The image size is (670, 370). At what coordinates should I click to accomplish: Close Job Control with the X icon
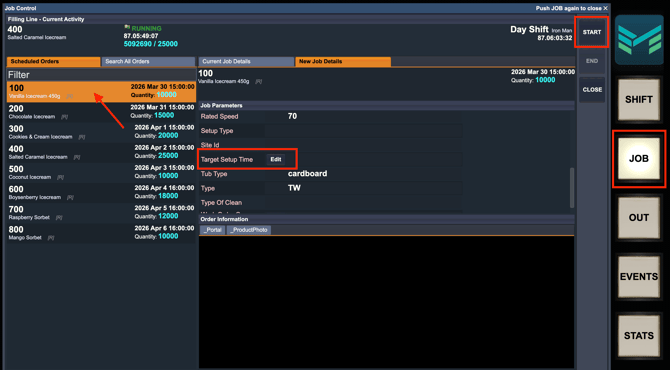click(605, 8)
